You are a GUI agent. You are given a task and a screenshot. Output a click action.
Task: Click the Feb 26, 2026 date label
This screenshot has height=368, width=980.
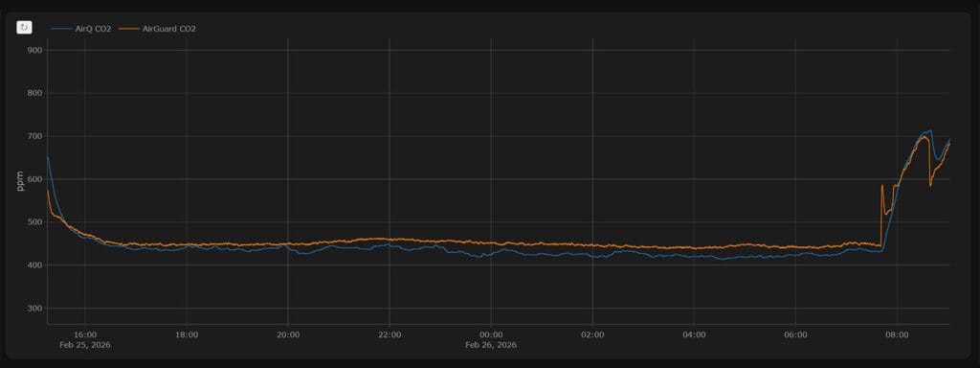(x=491, y=345)
